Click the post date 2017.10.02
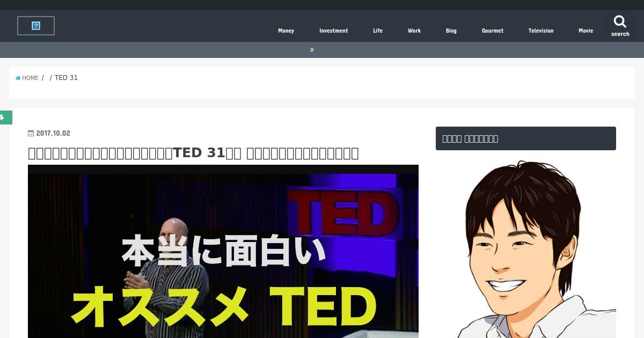The width and height of the screenshot is (644, 338). click(53, 133)
